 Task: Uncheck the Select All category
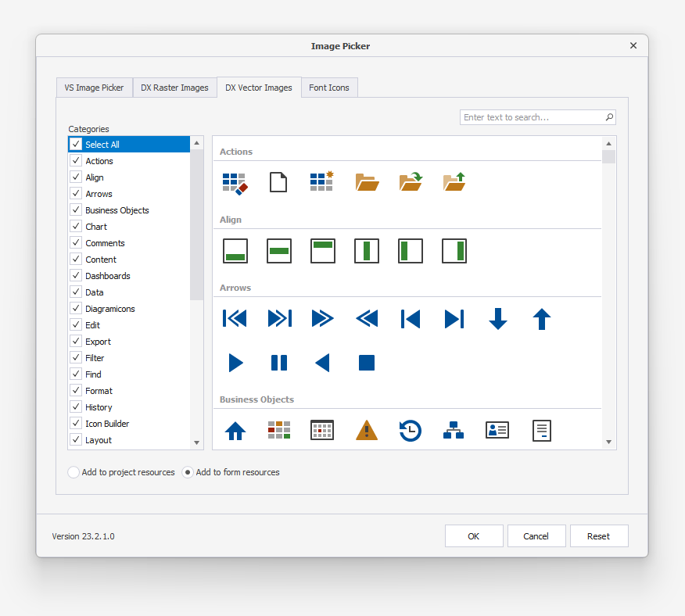(x=76, y=144)
